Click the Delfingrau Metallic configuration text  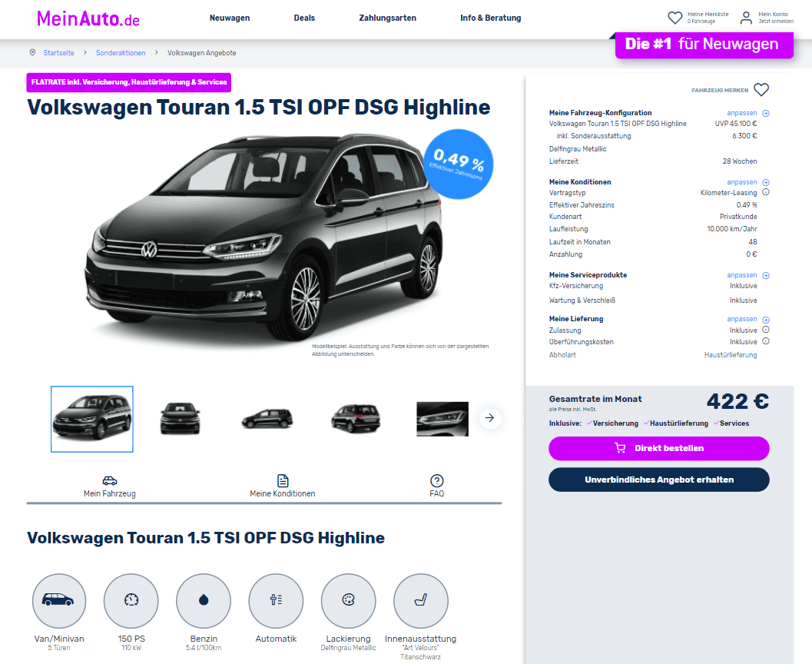click(x=578, y=149)
